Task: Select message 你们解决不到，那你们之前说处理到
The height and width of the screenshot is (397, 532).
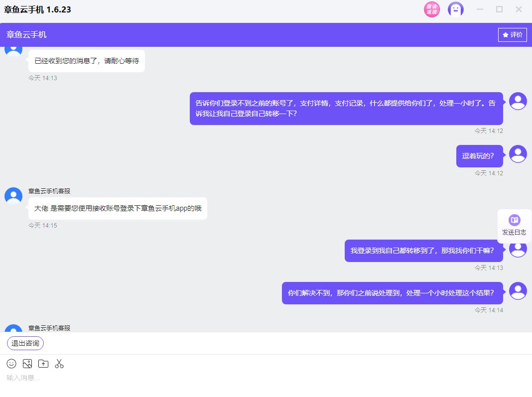Action: click(x=392, y=293)
